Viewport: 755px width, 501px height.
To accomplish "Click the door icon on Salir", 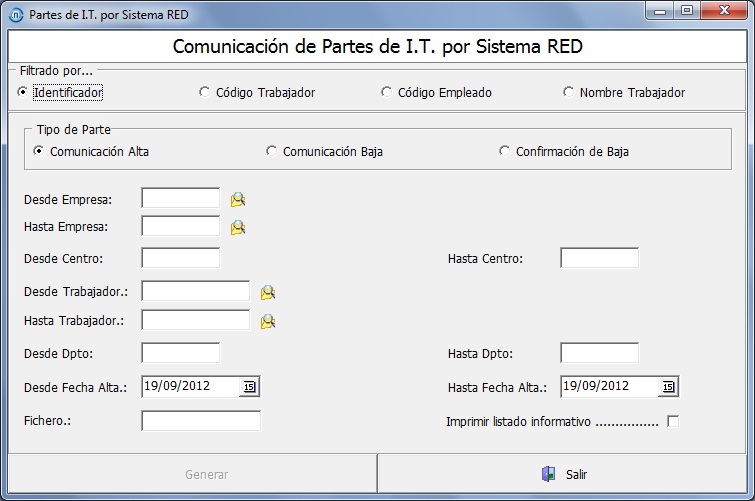I will [548, 474].
